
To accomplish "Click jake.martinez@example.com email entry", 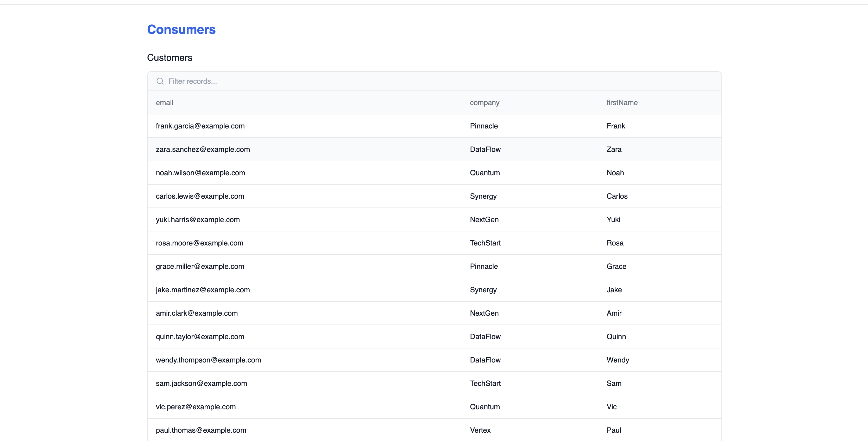I will pos(203,289).
